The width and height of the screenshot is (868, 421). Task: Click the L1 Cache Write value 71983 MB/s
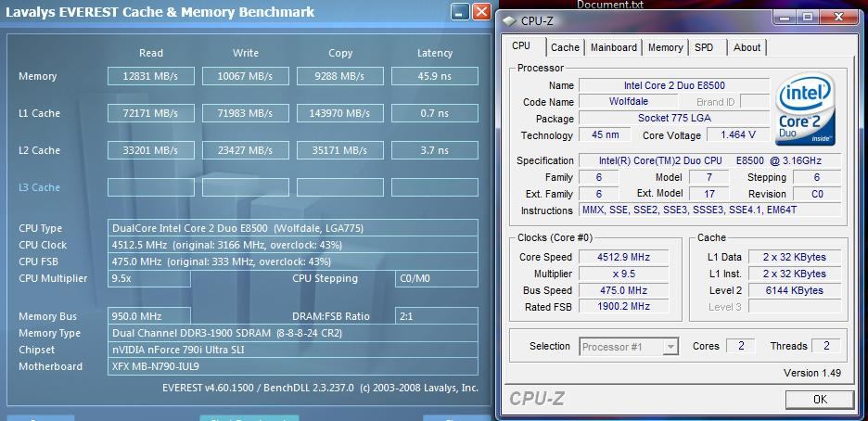(245, 113)
